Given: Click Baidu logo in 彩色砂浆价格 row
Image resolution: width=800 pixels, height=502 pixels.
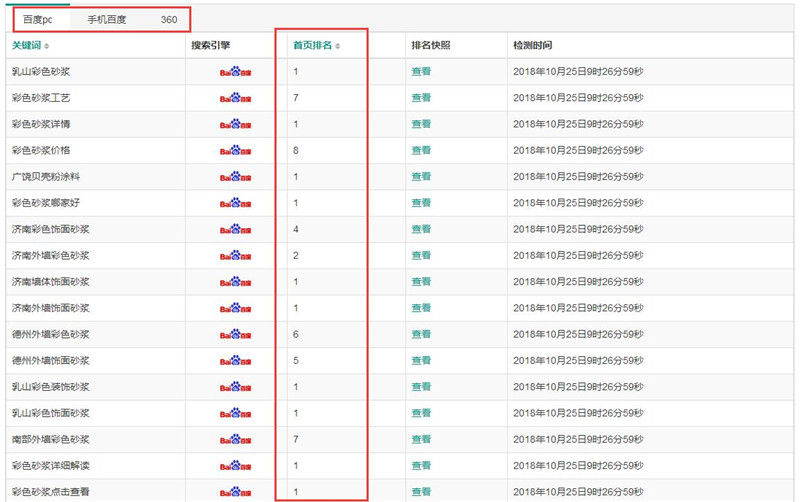Looking at the screenshot, I should click(x=236, y=150).
